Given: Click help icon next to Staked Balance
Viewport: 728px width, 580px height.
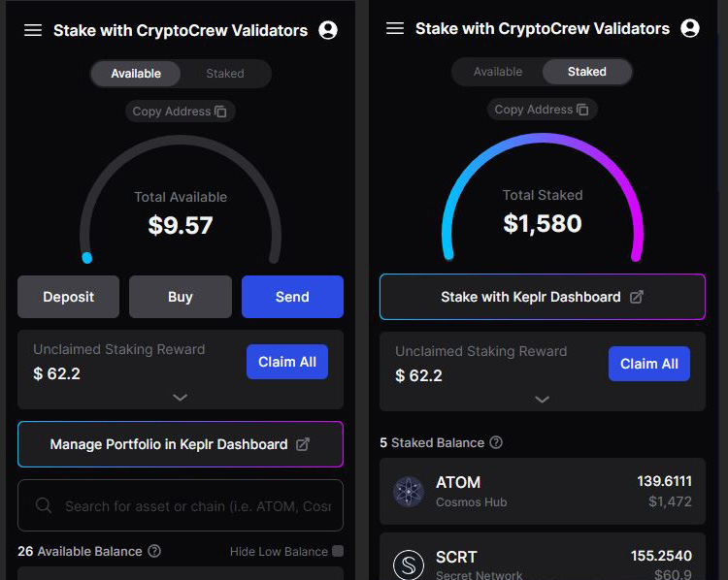Looking at the screenshot, I should 496,442.
